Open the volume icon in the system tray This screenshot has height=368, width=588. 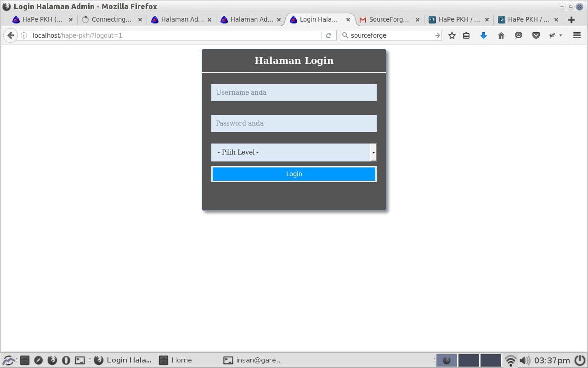524,360
